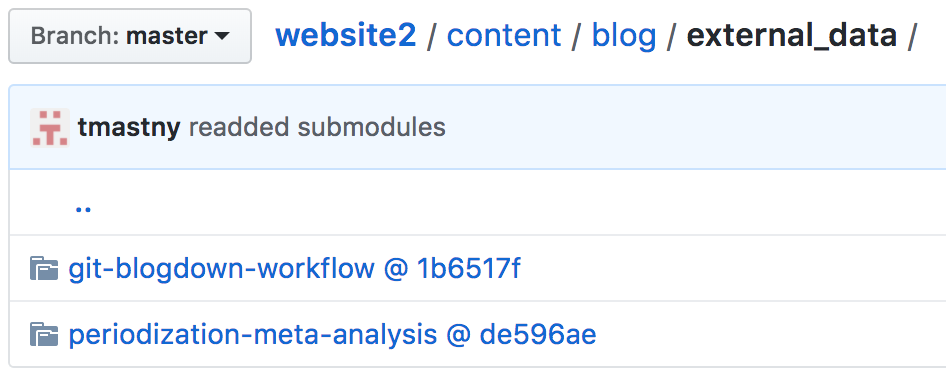The image size is (946, 380).
Task: Click the periodization-meta-analysis submodule folder icon
Action: pyautogui.click(x=44, y=334)
